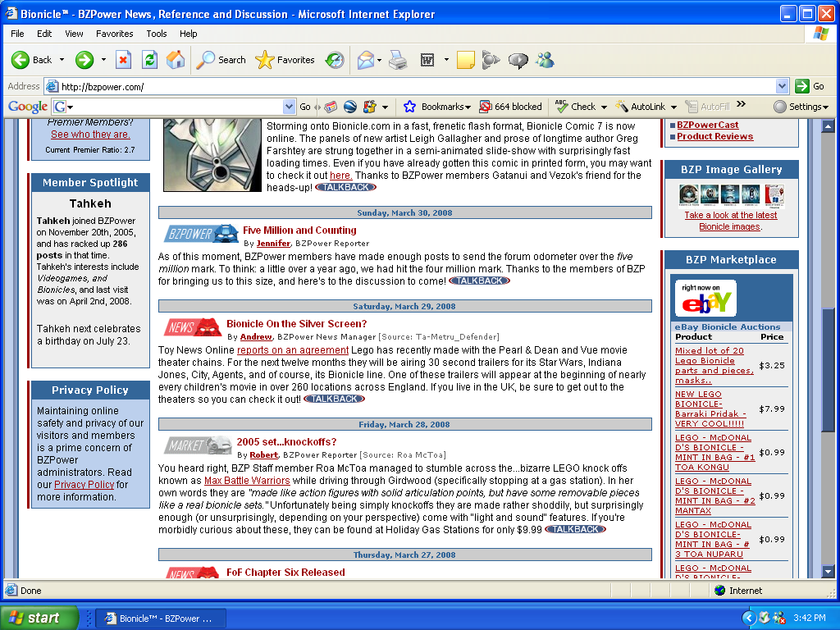840x630 pixels.
Task: Open the Forward button history dropdown
Action: (x=103, y=60)
